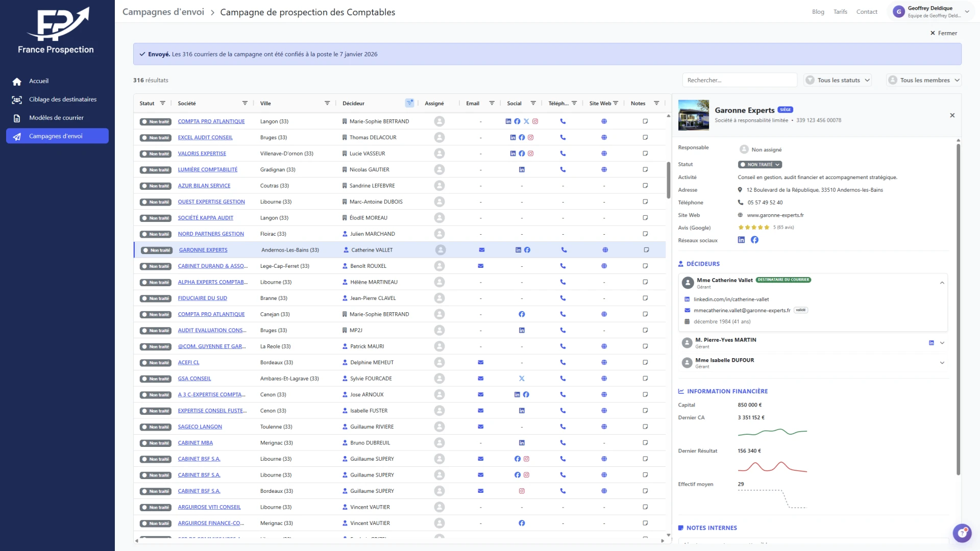Open notes icon for LUMIÈRE COMPTABILITÉ row
Image resolution: width=980 pixels, height=551 pixels.
[x=645, y=169]
